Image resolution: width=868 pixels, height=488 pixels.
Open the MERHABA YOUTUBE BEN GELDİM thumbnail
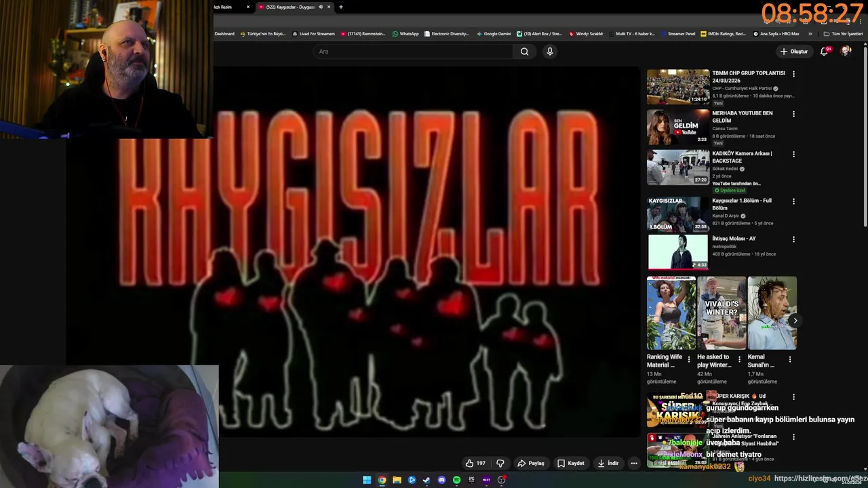pos(678,127)
